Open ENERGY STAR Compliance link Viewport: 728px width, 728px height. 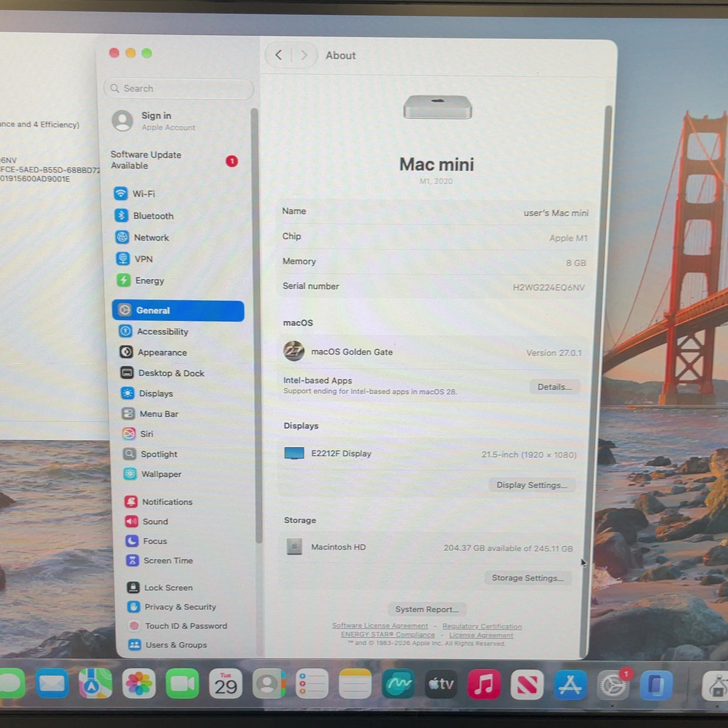pos(388,635)
